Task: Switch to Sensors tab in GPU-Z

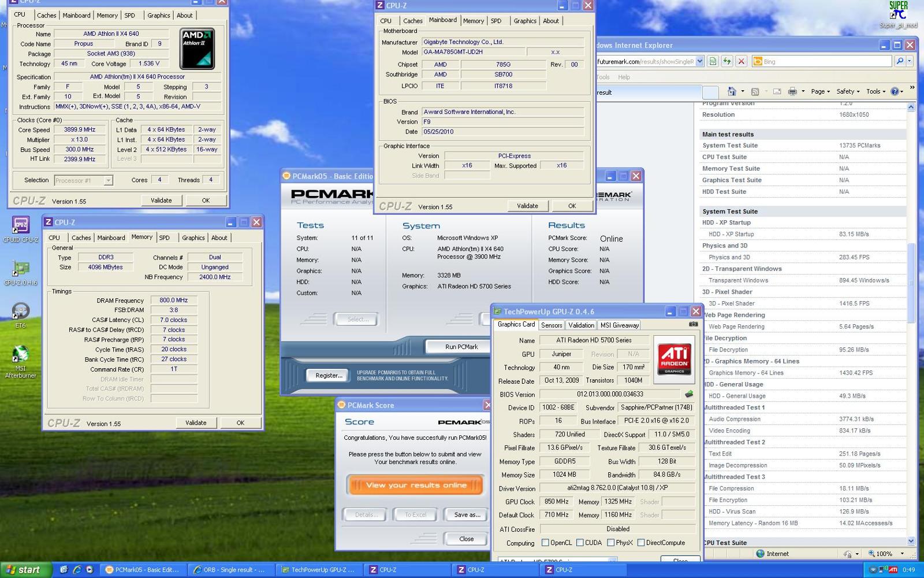Action: pos(552,325)
